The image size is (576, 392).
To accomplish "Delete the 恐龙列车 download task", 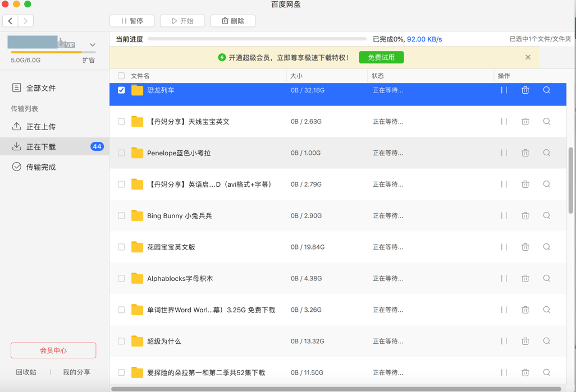I will pyautogui.click(x=525, y=90).
